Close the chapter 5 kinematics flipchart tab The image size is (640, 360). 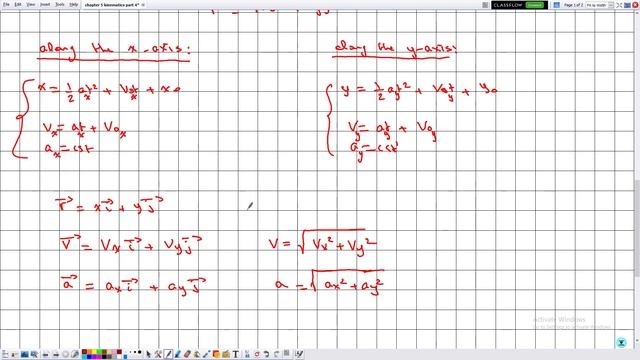143,5
